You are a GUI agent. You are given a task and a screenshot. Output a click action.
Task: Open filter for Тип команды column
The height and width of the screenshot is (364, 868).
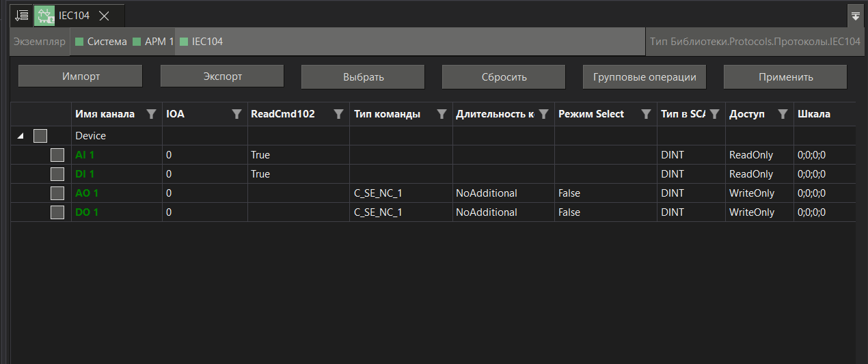click(442, 114)
